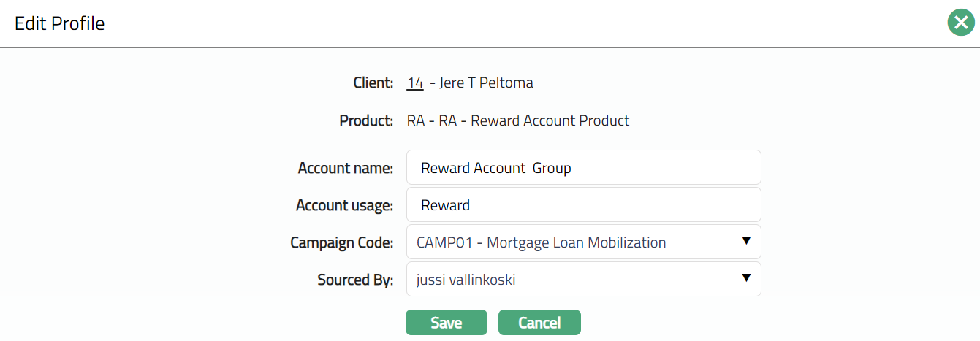Open the Sourced By combo box
Screen dimensions: 980x341
tap(570, 280)
